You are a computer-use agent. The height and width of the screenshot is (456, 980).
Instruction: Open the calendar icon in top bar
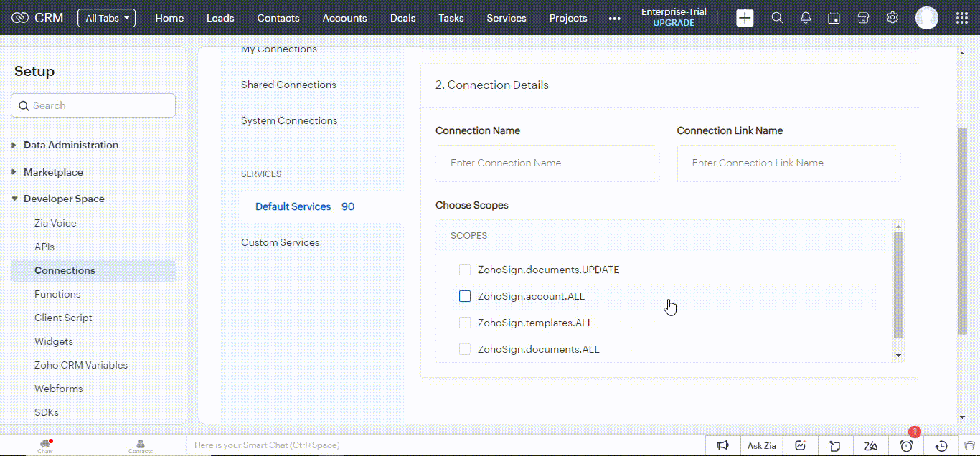[x=834, y=17]
